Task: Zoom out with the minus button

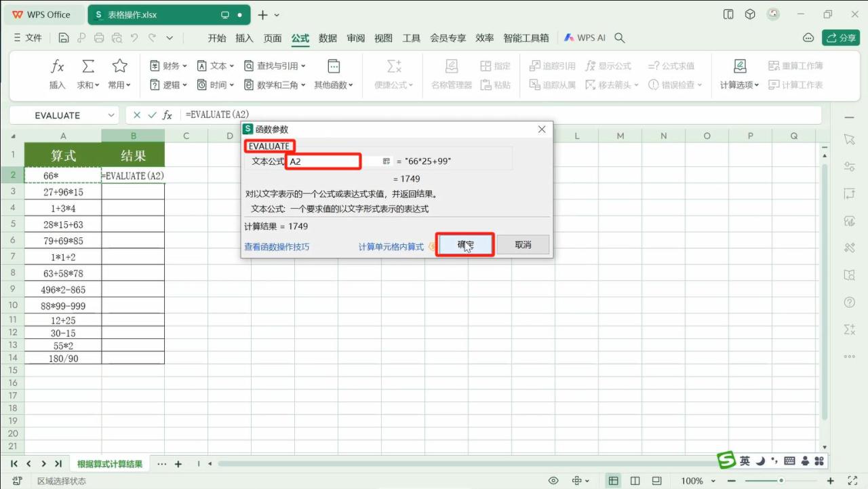Action: tap(731, 481)
